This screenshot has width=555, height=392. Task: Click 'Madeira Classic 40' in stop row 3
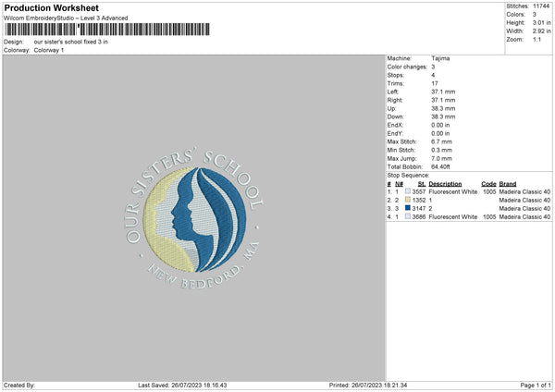tap(524, 208)
